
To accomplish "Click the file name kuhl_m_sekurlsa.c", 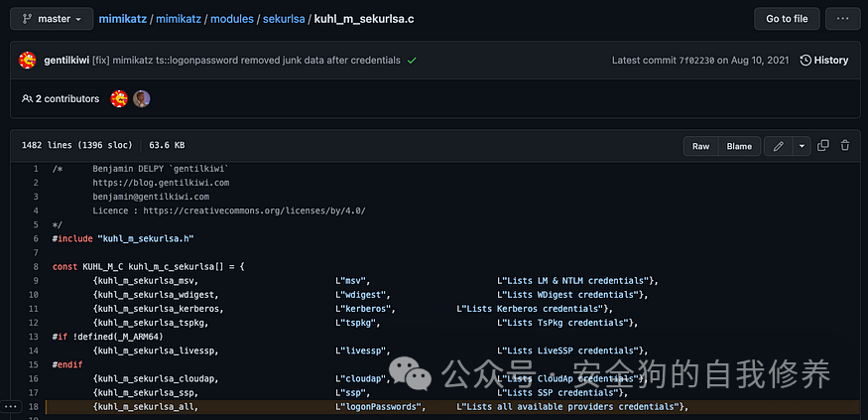I will pyautogui.click(x=364, y=19).
